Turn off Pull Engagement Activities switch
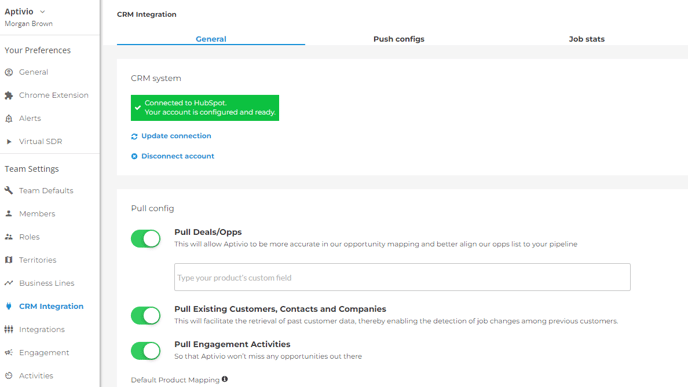 [x=146, y=351]
